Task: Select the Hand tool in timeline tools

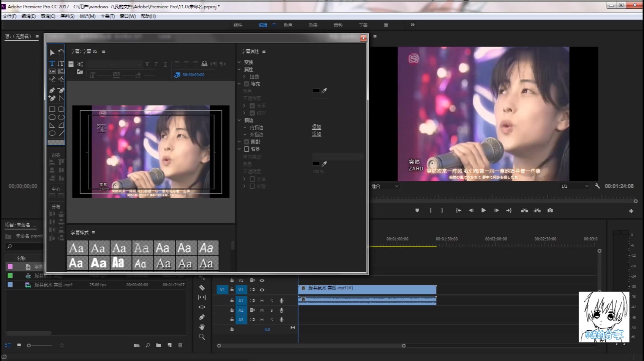Action: (202, 326)
